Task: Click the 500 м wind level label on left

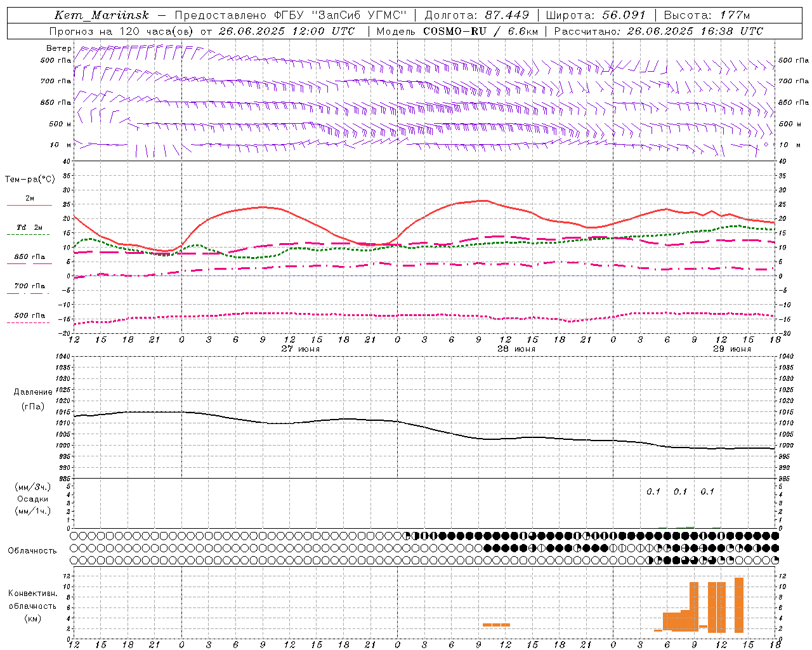Action: point(60,124)
